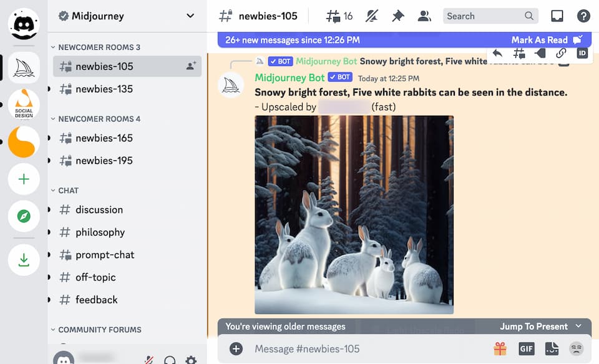Open Explore Discoverable Servers compass icon

point(24,216)
